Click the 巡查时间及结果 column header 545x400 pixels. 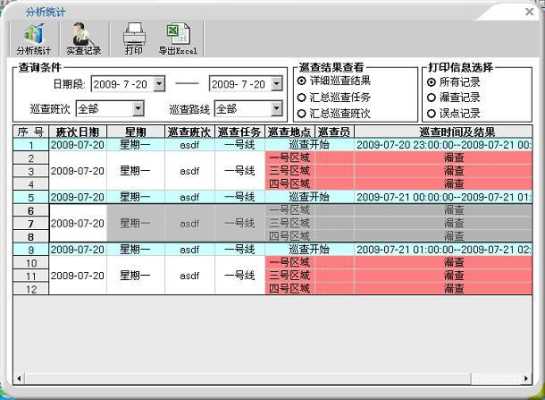(443, 132)
